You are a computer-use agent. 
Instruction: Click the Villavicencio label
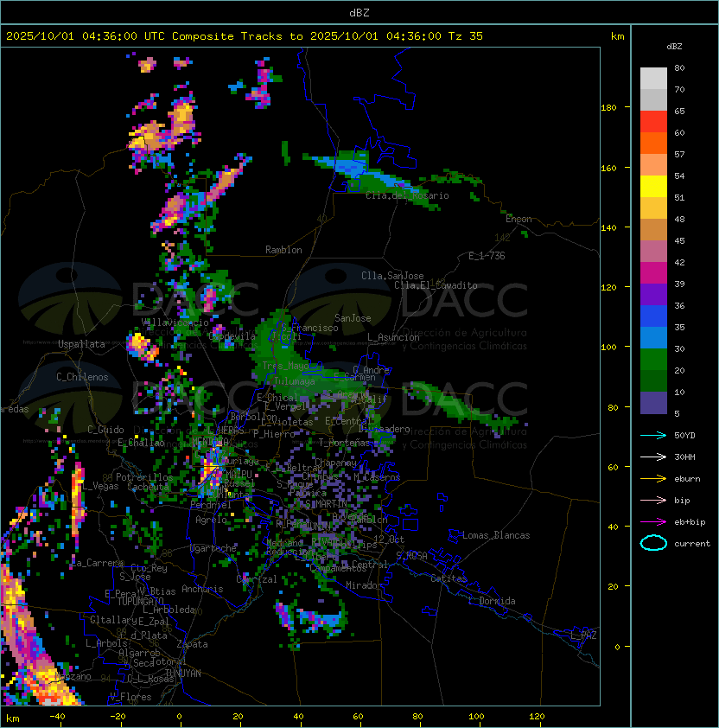[175, 322]
